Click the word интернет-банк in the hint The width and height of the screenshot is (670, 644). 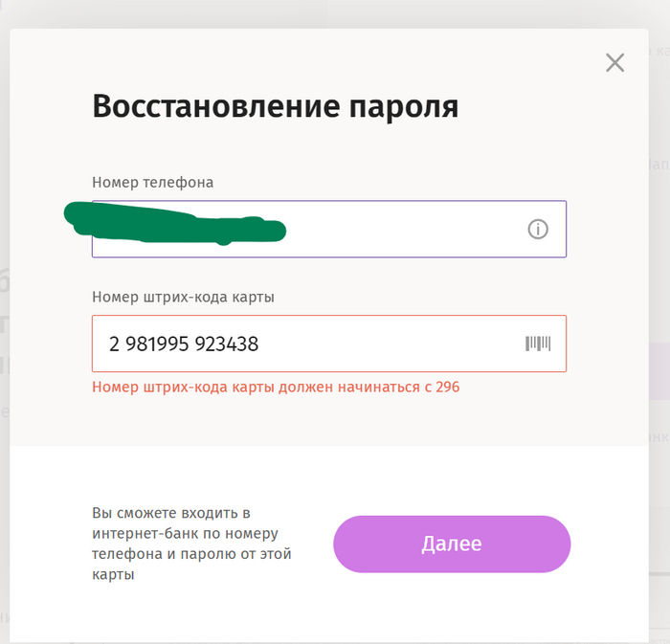[x=142, y=533]
